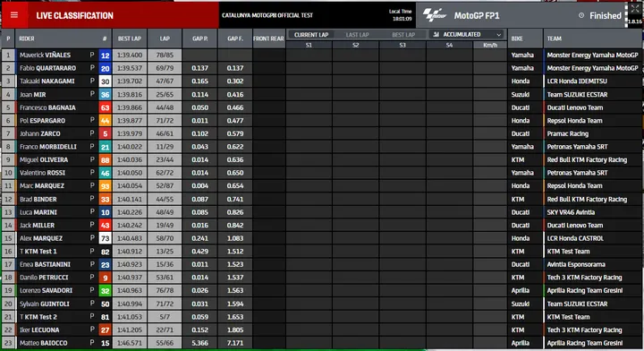Image resolution: width=644 pixels, height=351 pixels.
Task: Click the TEAM column header
Action: point(592,39)
